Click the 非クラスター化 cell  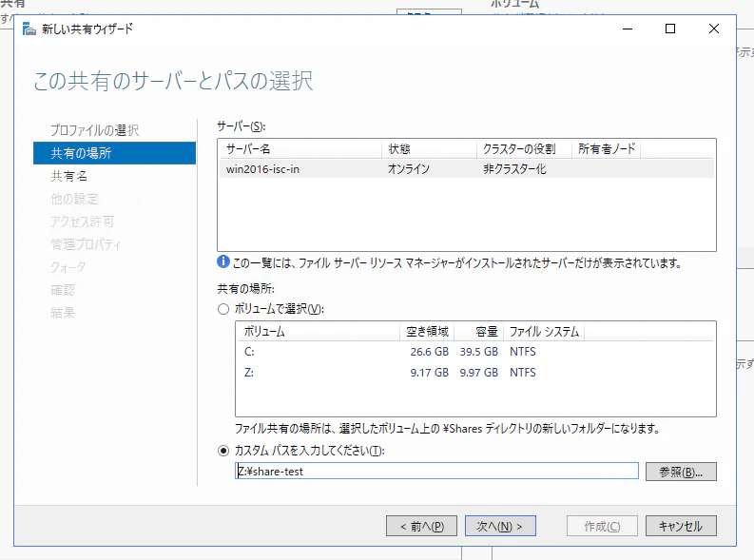coord(514,169)
